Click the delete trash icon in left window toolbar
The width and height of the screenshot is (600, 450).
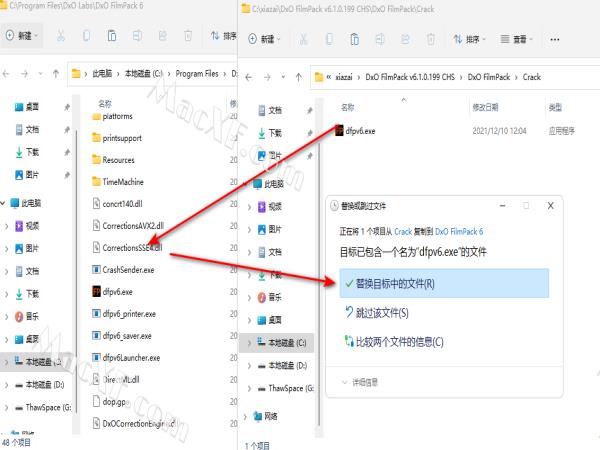click(188, 36)
